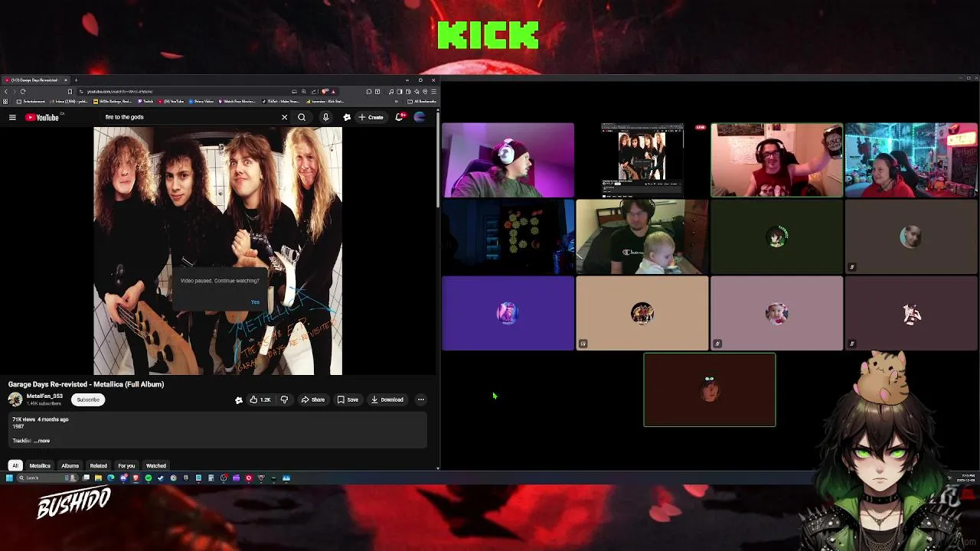Select the Metallica filter chip
This screenshot has width=980, height=551.
point(40,465)
